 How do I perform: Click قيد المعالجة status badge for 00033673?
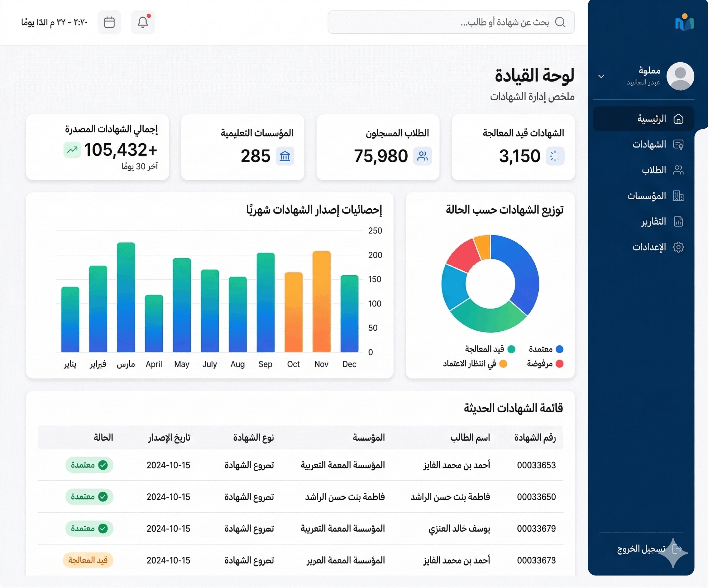[88, 560]
